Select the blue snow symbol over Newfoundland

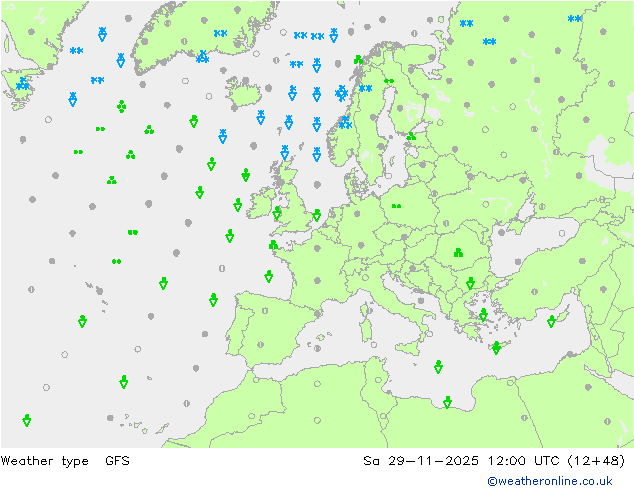[23, 84]
